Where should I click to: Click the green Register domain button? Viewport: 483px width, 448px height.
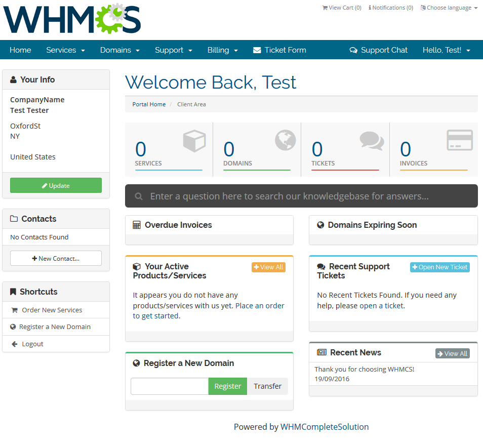[x=228, y=386]
